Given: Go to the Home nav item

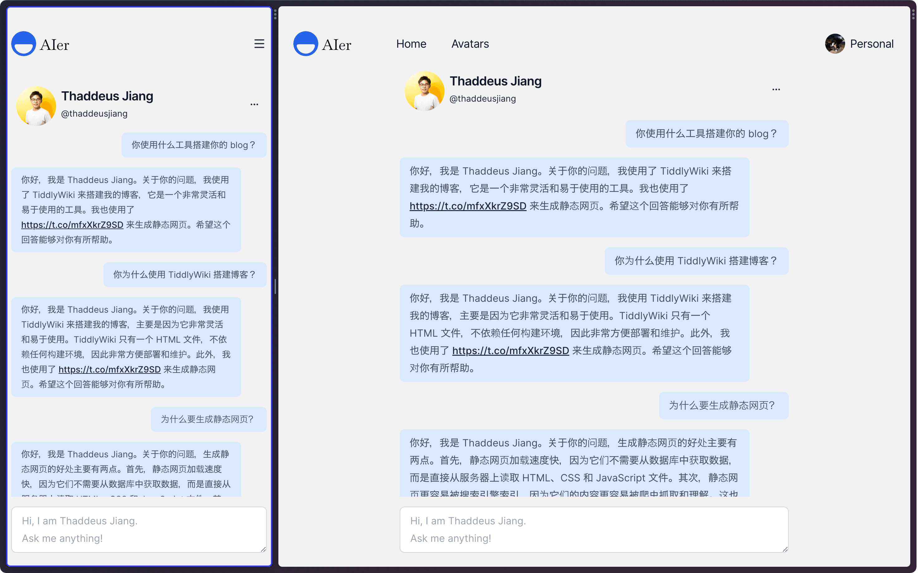Looking at the screenshot, I should click(x=411, y=44).
